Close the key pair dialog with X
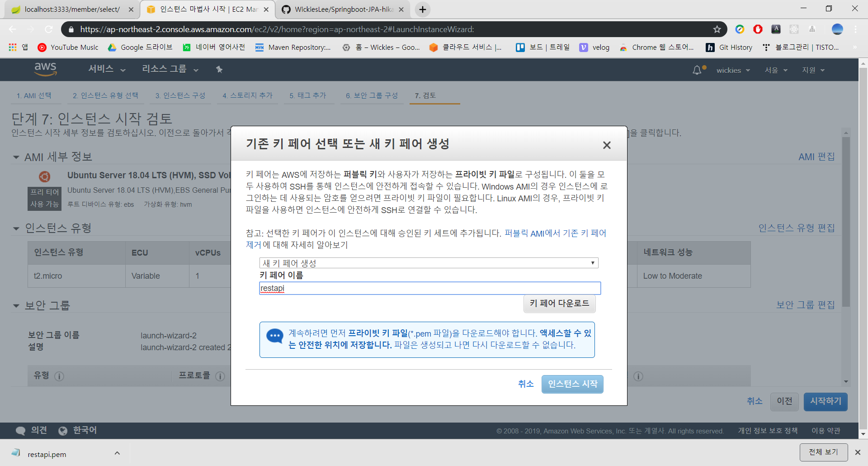Viewport: 868px width, 466px height. click(607, 145)
